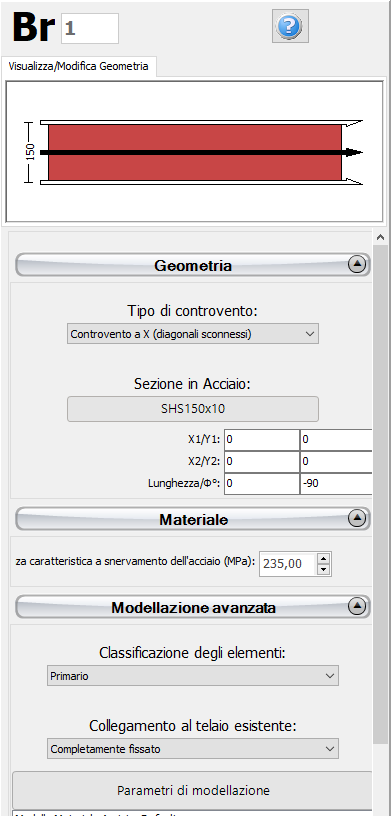Click the X1 coordinate input field
The image size is (391, 816).
[x=262, y=440]
